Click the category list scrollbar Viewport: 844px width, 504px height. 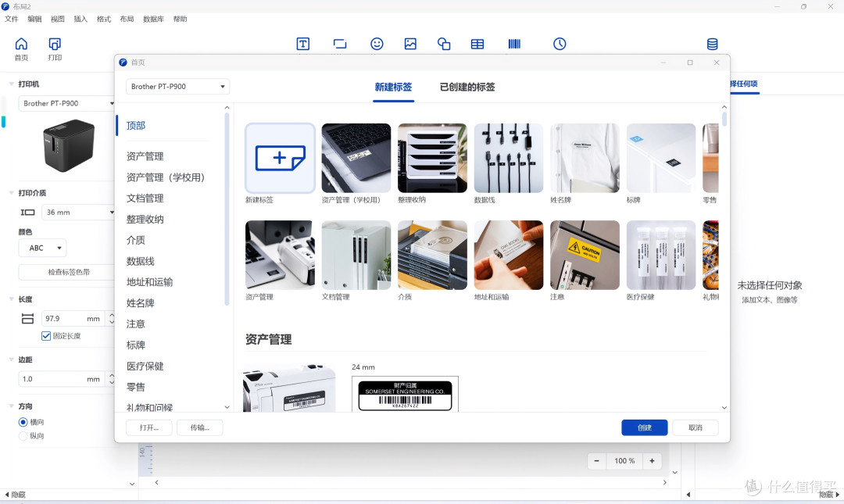227,209
